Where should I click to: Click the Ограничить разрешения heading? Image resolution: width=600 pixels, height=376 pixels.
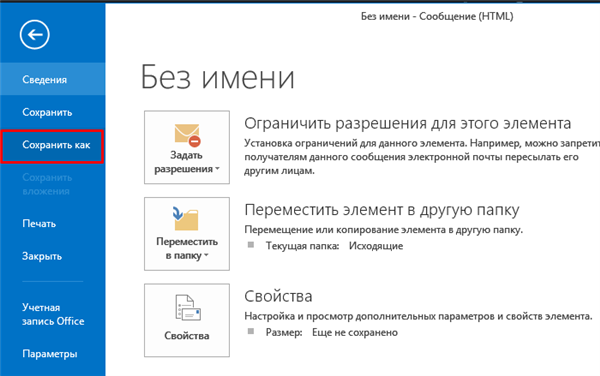click(408, 124)
